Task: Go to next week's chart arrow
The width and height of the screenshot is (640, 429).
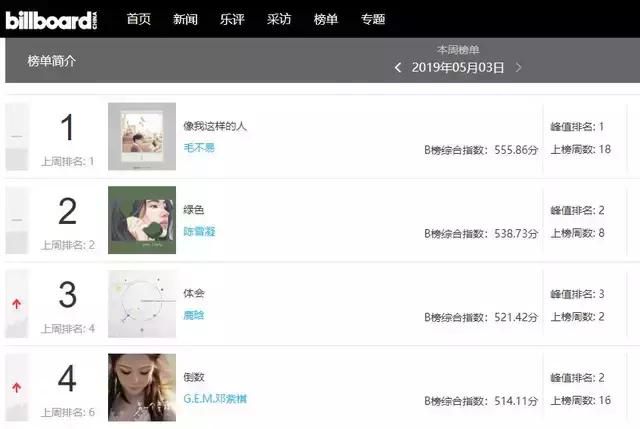Action: pyautogui.click(x=518, y=67)
